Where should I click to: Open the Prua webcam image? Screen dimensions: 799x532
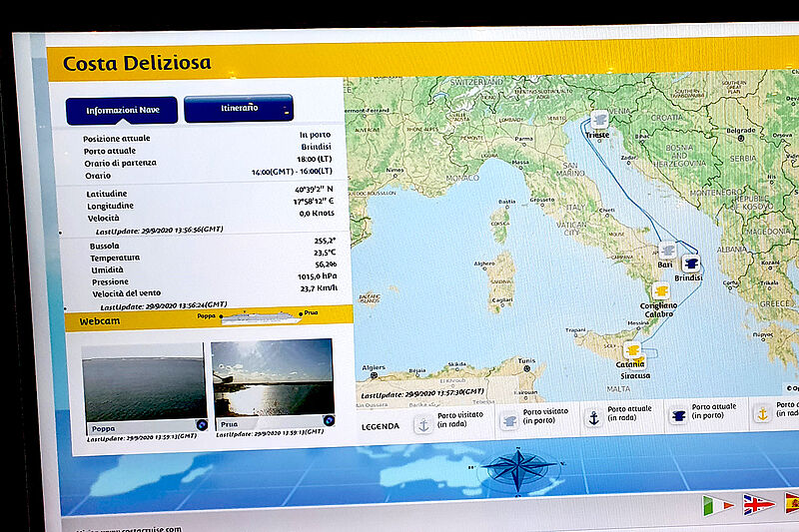[273, 378]
